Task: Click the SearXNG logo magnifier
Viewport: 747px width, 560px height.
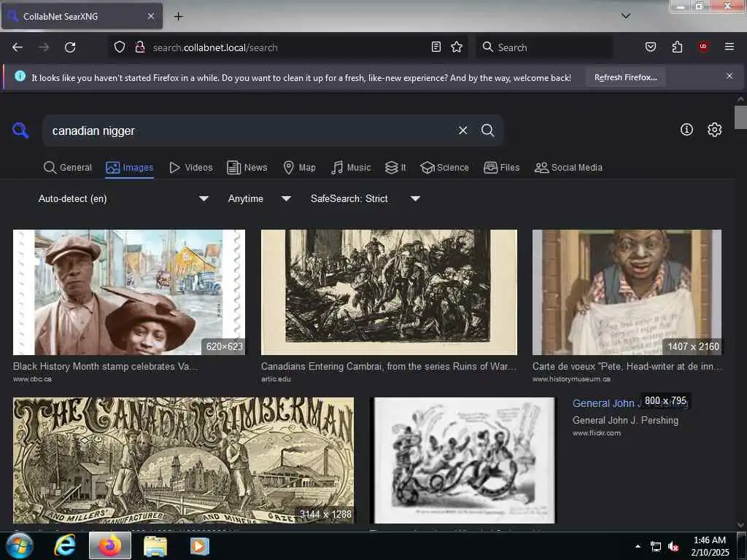Action: pos(20,130)
